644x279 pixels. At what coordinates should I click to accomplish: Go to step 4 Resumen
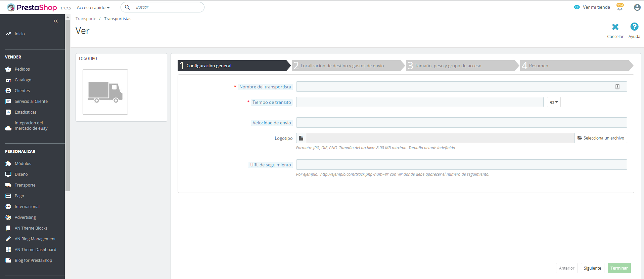[577, 66]
